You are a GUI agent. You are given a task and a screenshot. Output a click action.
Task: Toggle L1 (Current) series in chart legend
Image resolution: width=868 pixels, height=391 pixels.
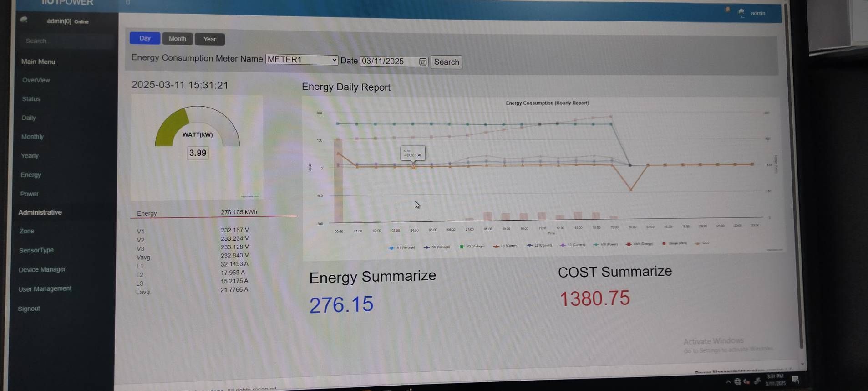pyautogui.click(x=506, y=246)
